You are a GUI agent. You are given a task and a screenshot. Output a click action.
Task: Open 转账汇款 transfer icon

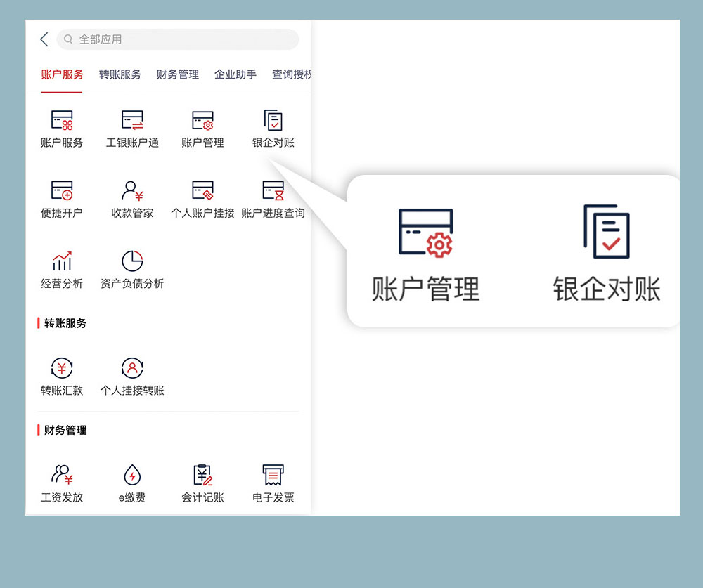(x=62, y=368)
